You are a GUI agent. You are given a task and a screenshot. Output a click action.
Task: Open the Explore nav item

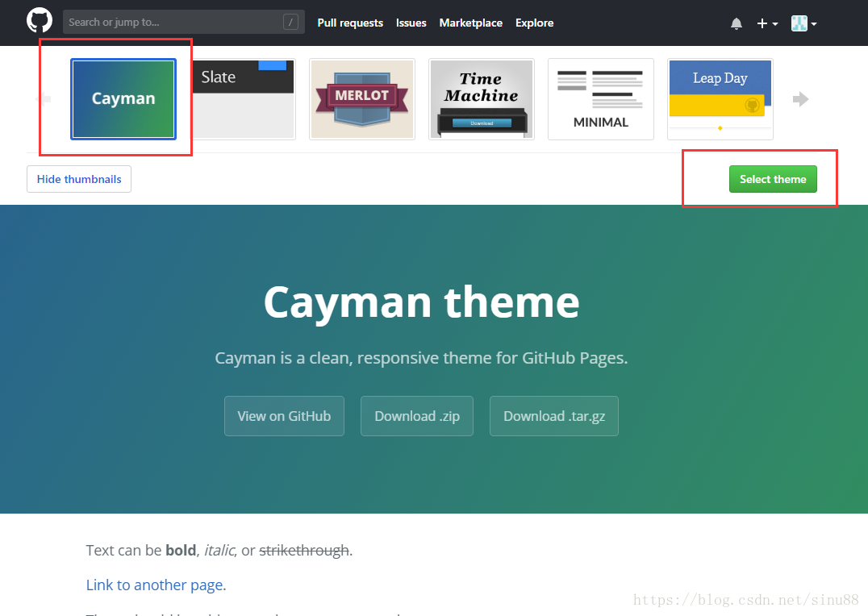[x=534, y=23]
